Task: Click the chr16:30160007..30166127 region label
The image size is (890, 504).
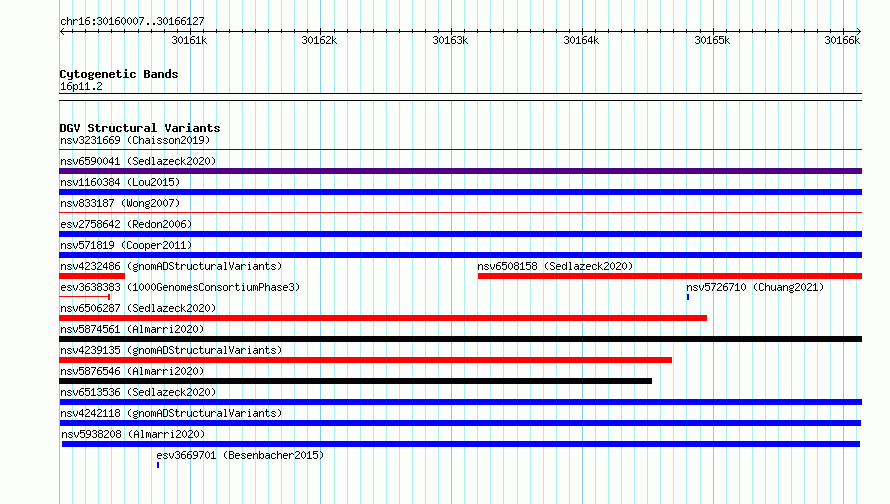Action: [x=132, y=21]
